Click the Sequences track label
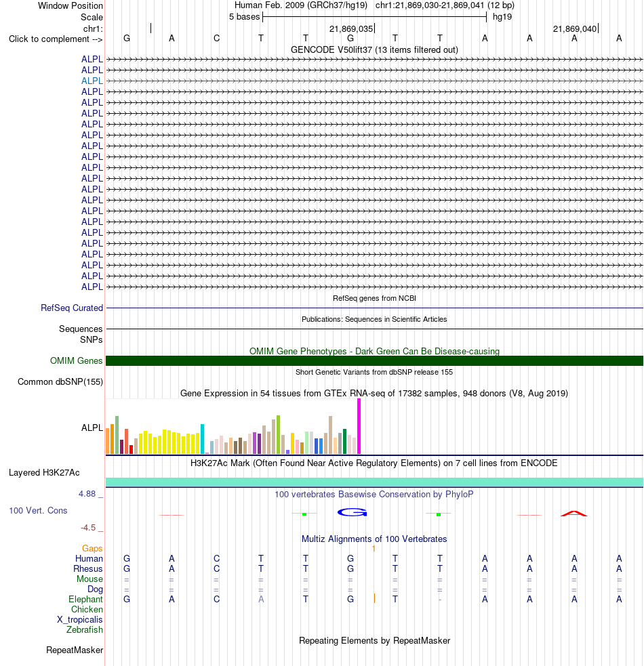The image size is (644, 666). point(81,329)
